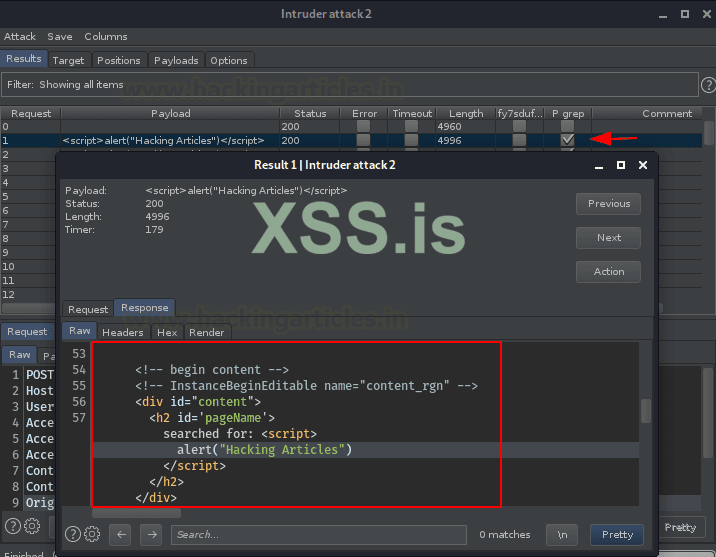
Task: Open search settings gear in Result 1 window
Action: click(x=92, y=534)
